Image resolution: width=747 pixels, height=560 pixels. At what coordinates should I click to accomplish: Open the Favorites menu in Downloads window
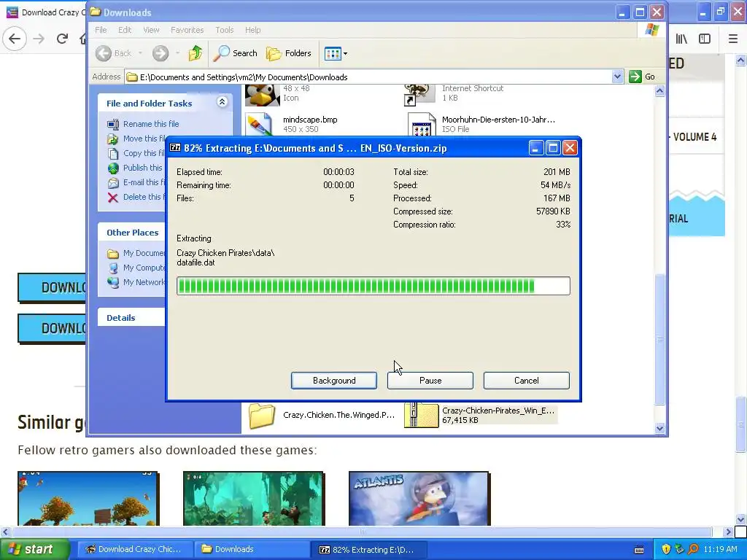pos(187,29)
